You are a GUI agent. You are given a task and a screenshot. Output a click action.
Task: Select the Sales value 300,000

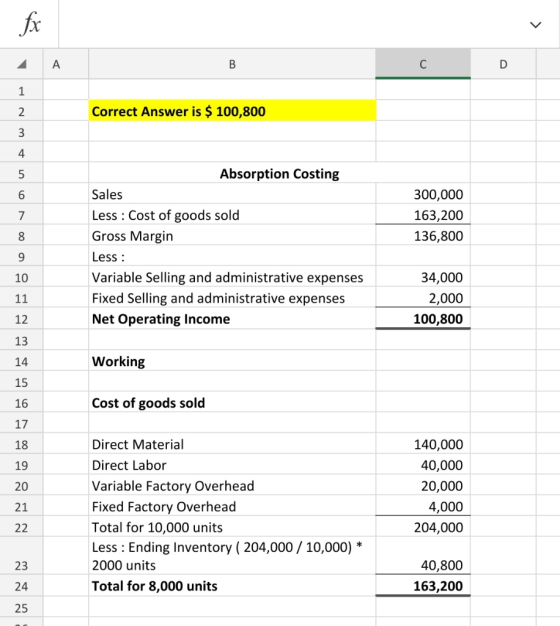tap(423, 194)
